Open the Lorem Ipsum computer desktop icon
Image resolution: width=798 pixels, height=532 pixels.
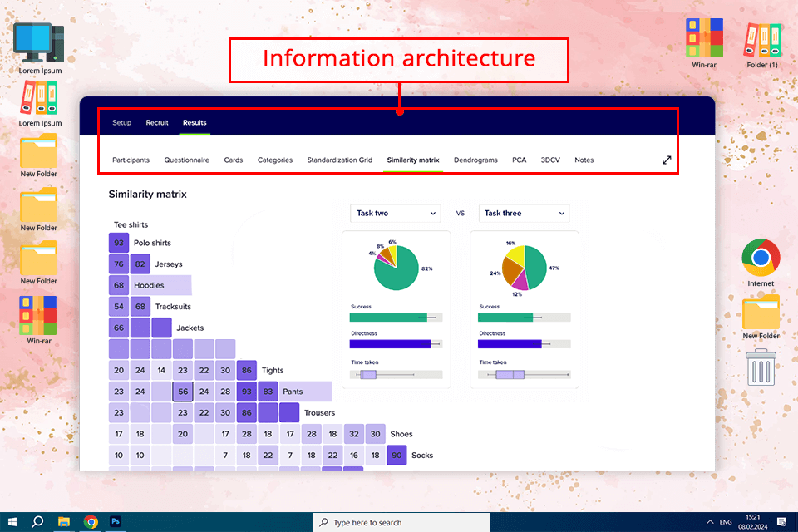pos(40,49)
